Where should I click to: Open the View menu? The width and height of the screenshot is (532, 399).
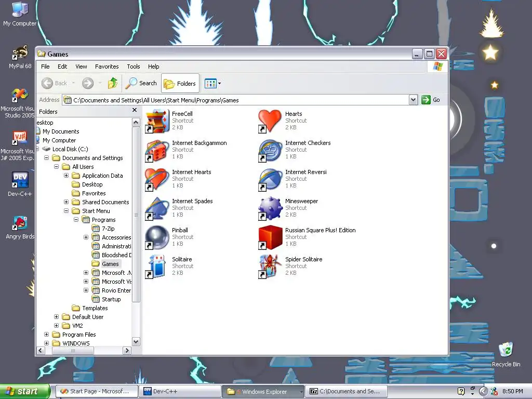tap(81, 66)
